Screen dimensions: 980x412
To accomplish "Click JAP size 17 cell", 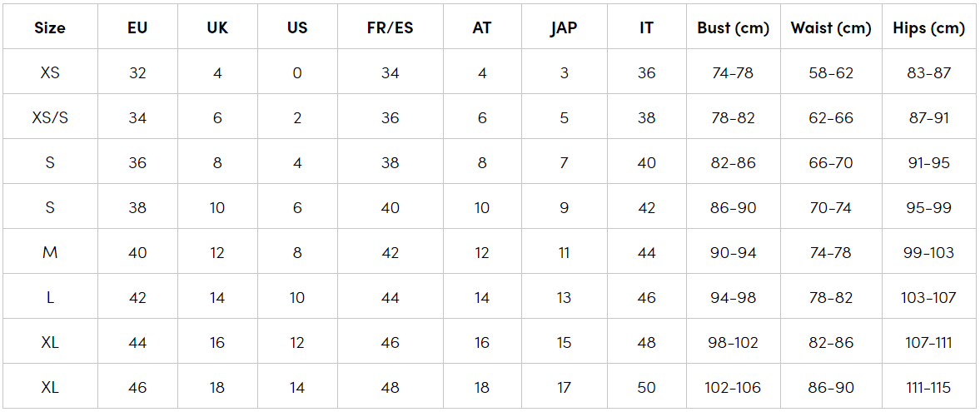I will tap(564, 387).
